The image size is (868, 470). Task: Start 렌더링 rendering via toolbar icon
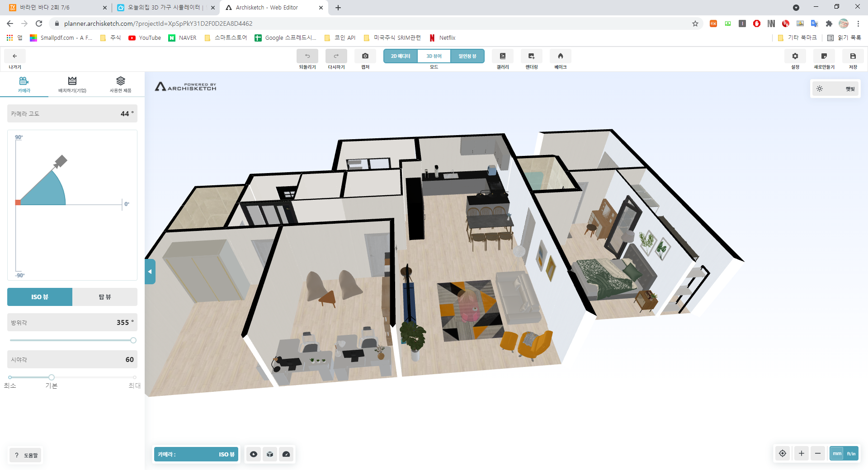pos(532,56)
